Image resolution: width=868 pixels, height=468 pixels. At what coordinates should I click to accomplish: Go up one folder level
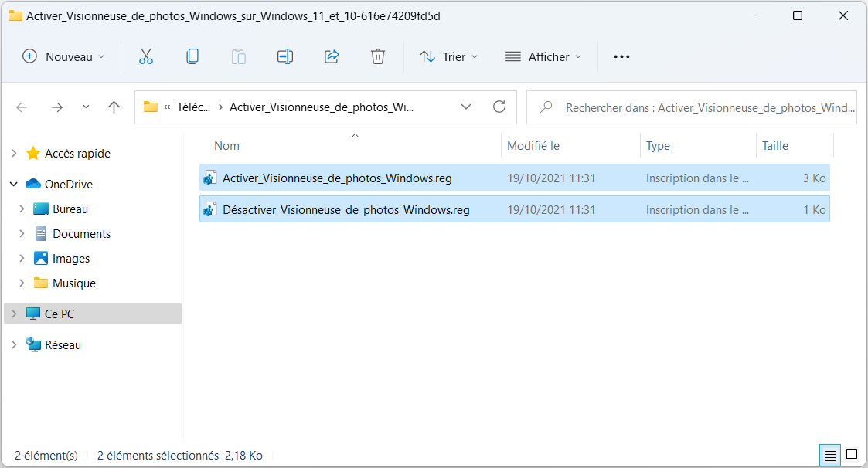[114, 107]
